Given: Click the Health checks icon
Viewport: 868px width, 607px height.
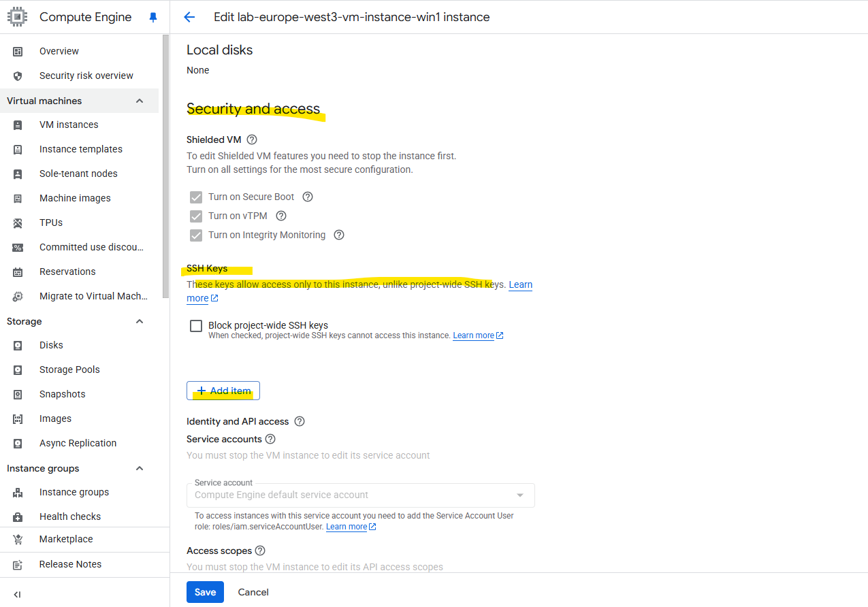Looking at the screenshot, I should 18,516.
